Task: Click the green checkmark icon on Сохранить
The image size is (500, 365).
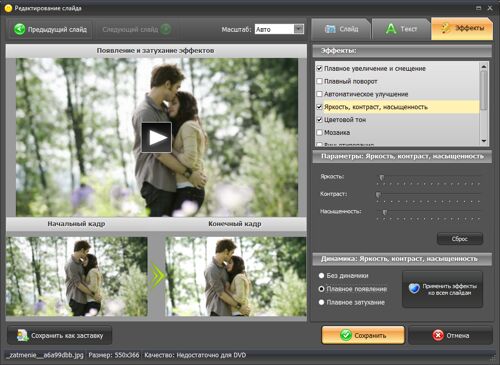Action: pyautogui.click(x=346, y=335)
